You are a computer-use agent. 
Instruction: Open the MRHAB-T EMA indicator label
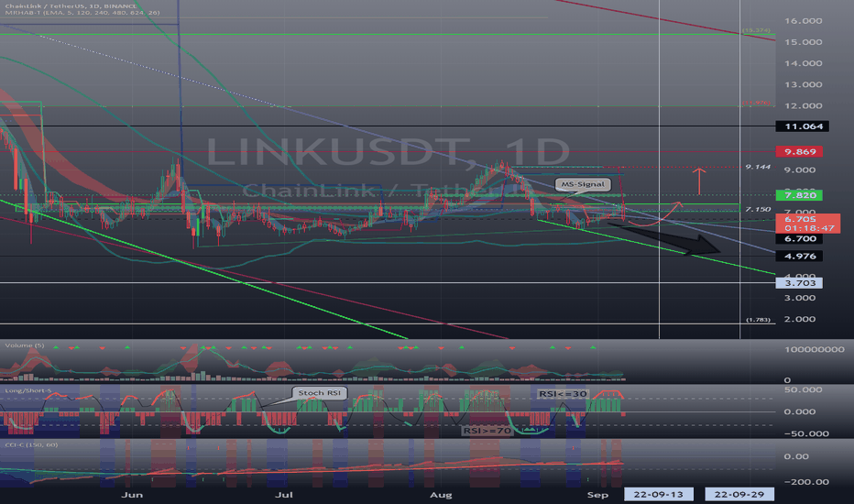pos(82,12)
